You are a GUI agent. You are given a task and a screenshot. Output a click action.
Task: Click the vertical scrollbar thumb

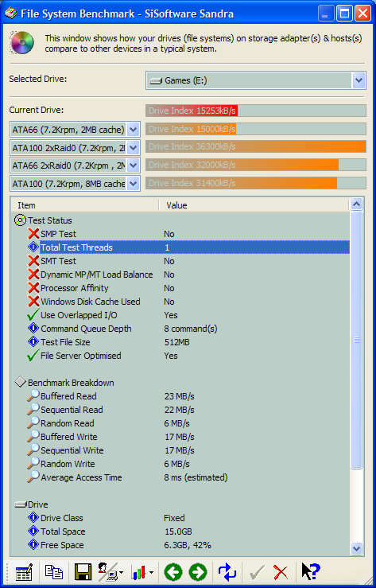357,340
